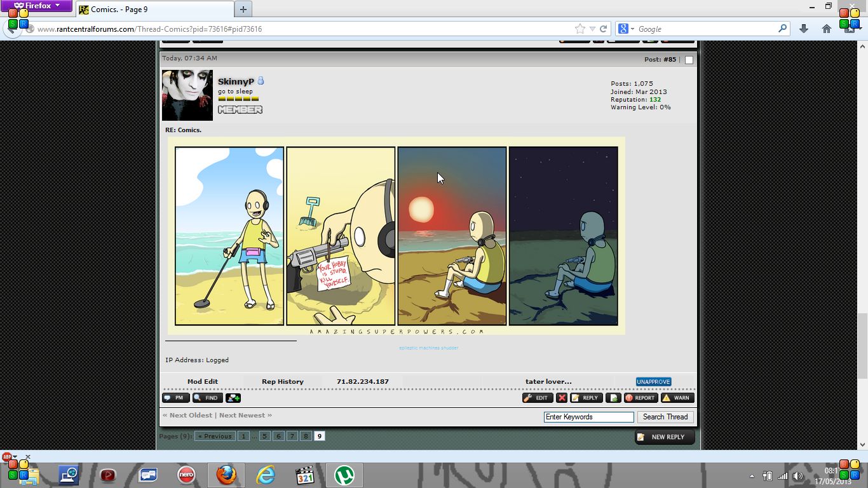Open Mod Edit for this post

tap(203, 381)
